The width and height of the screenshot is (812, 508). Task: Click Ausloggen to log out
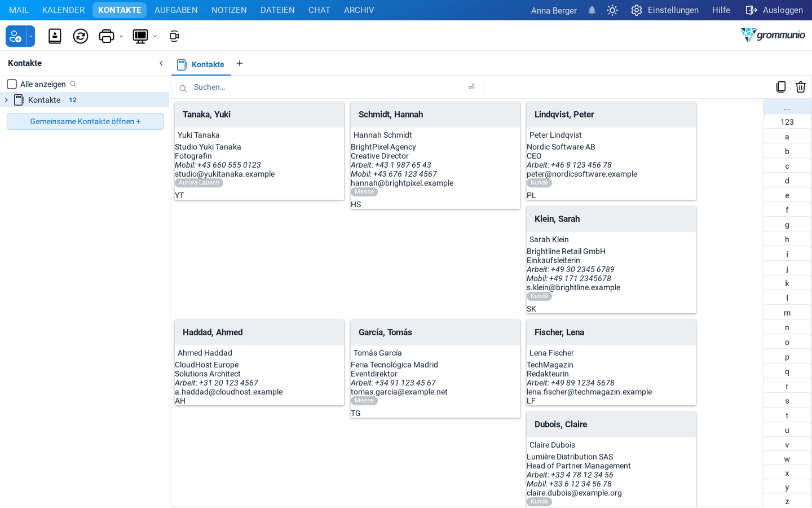tap(774, 10)
